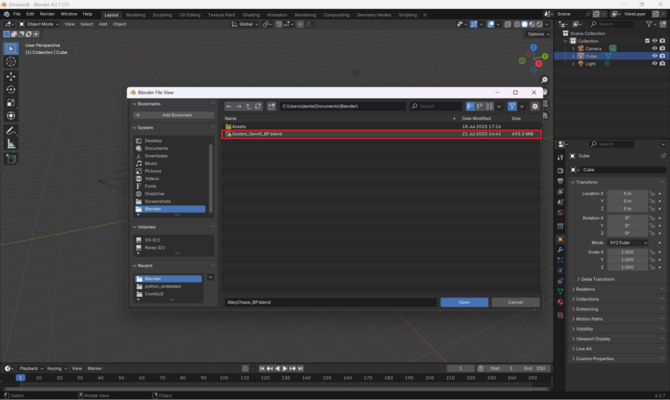Choose the Add Cube tool
Screen dimensions: 670x400
[11, 159]
